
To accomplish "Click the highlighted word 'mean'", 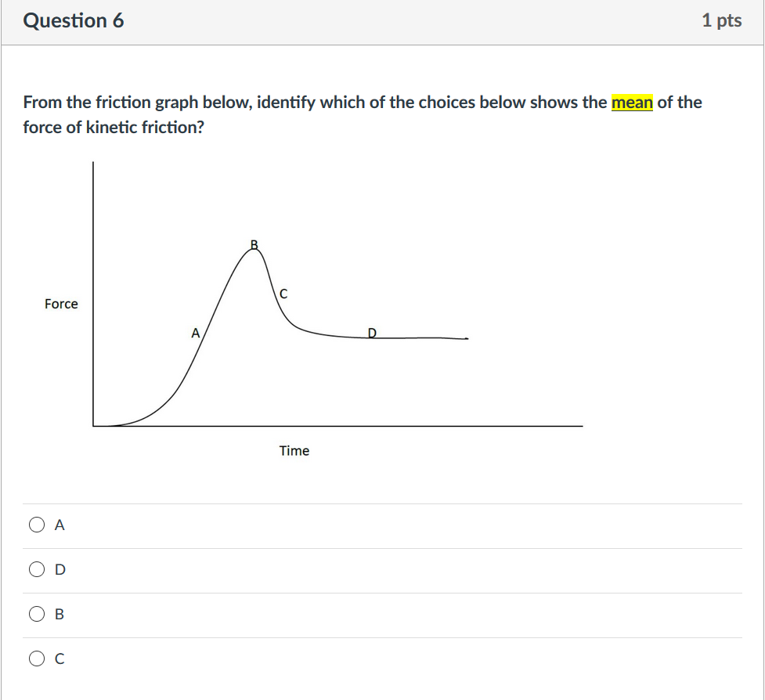I will click(632, 102).
